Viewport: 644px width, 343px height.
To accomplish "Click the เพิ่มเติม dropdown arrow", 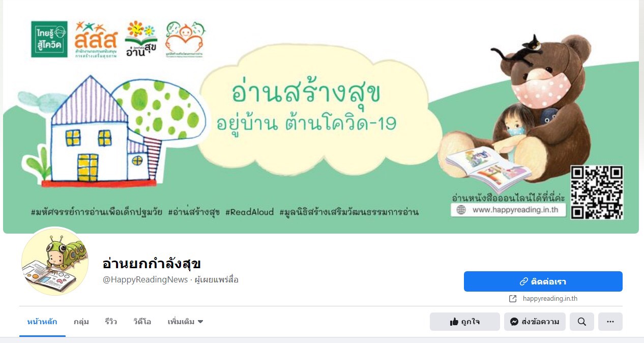I will [x=200, y=322].
